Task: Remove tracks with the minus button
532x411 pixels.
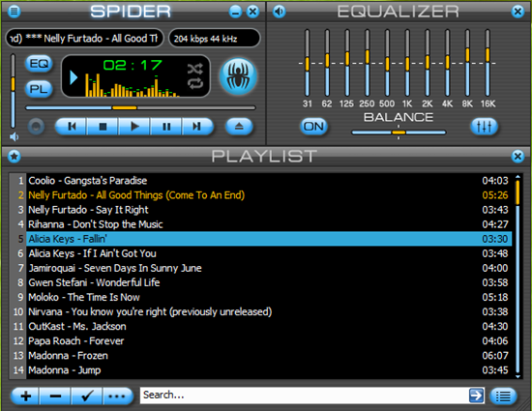Action: click(x=55, y=396)
